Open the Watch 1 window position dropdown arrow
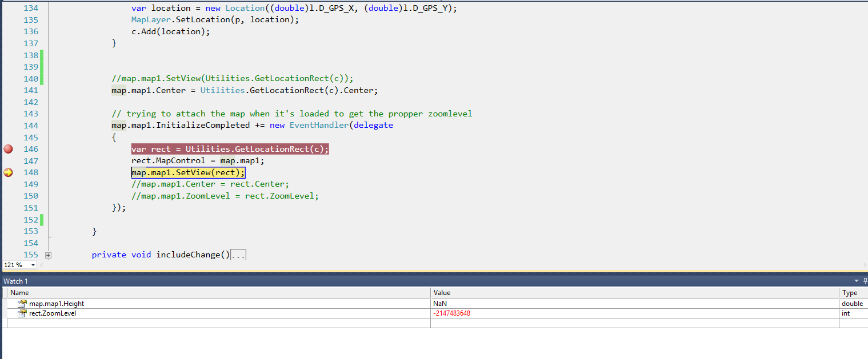 [x=856, y=281]
